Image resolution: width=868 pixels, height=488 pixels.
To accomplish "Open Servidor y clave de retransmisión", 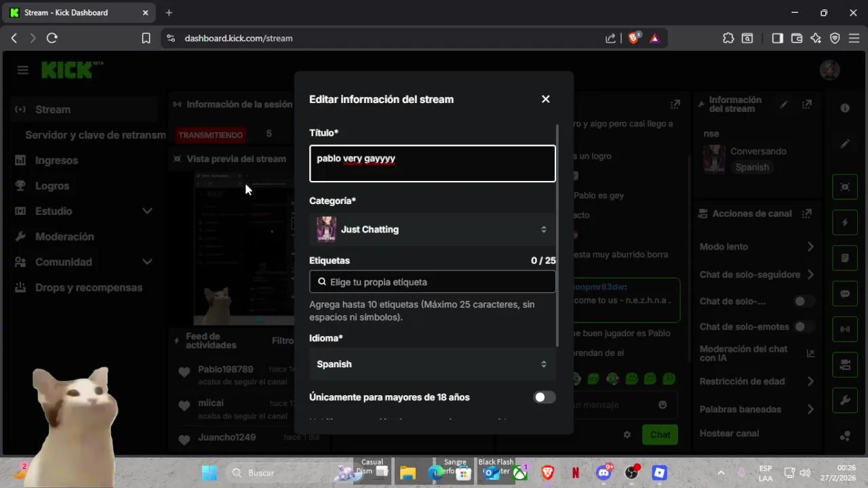I will (x=95, y=135).
